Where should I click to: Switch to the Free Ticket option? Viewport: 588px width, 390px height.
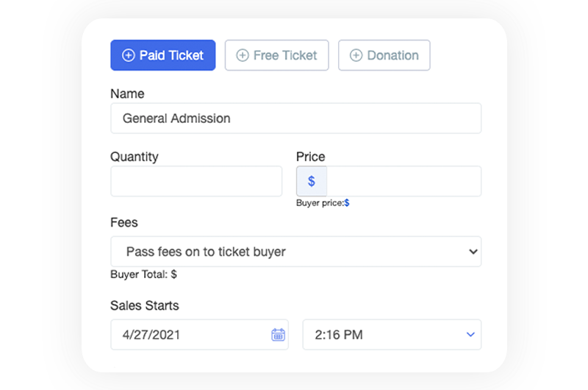276,55
